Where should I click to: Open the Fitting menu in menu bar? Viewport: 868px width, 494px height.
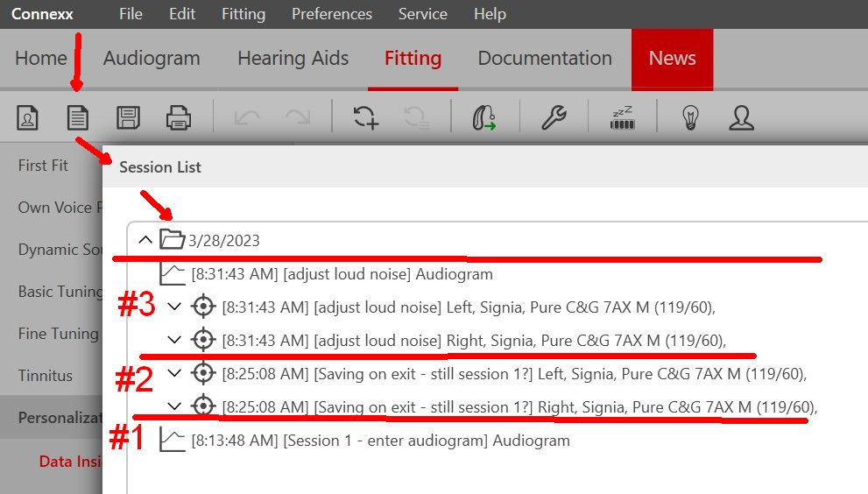(243, 14)
